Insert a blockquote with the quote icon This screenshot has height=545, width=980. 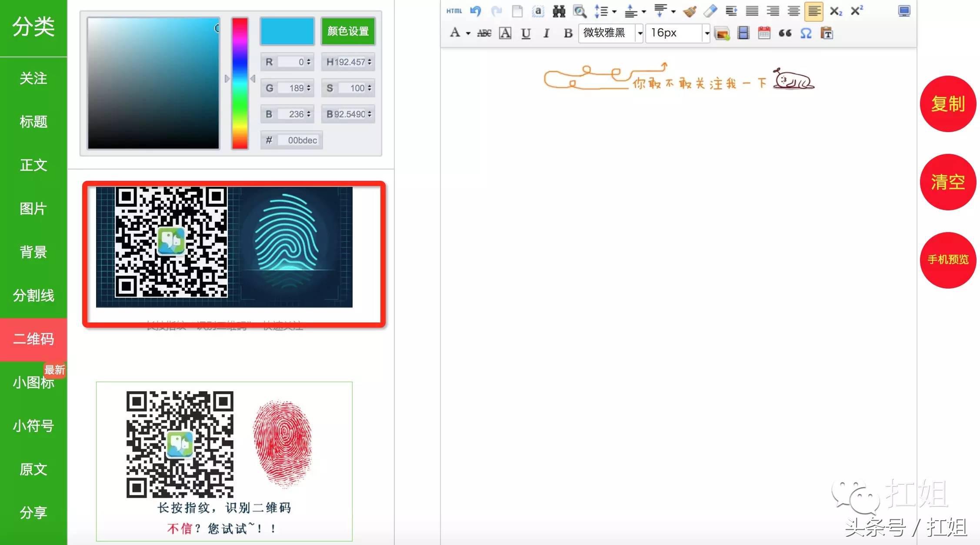[x=785, y=33]
